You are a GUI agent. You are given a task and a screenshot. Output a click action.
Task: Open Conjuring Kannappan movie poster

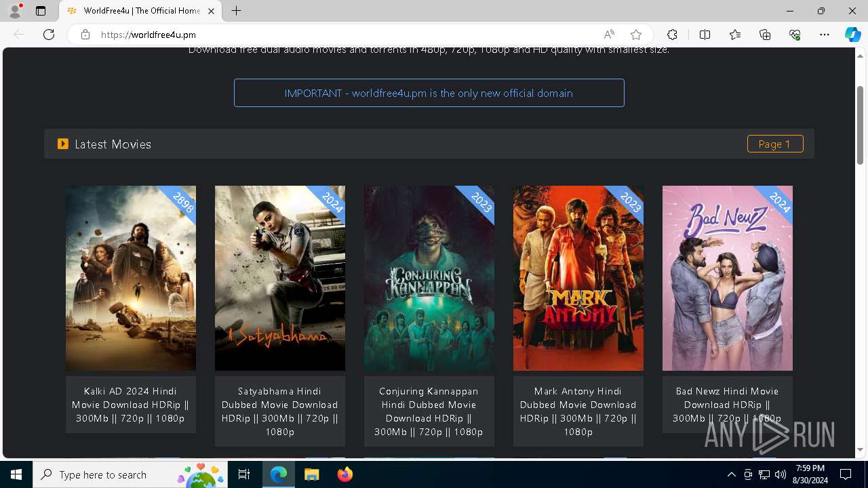429,278
